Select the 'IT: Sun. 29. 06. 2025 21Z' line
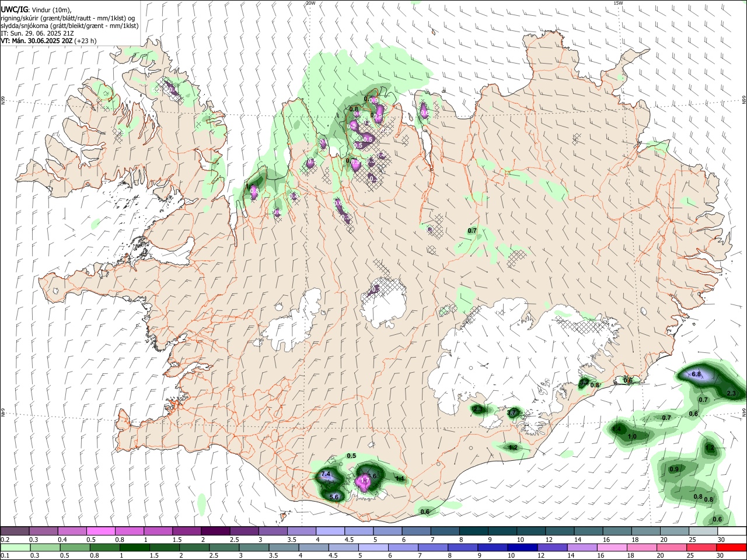Image resolution: width=747 pixels, height=560 pixels. click(x=37, y=33)
